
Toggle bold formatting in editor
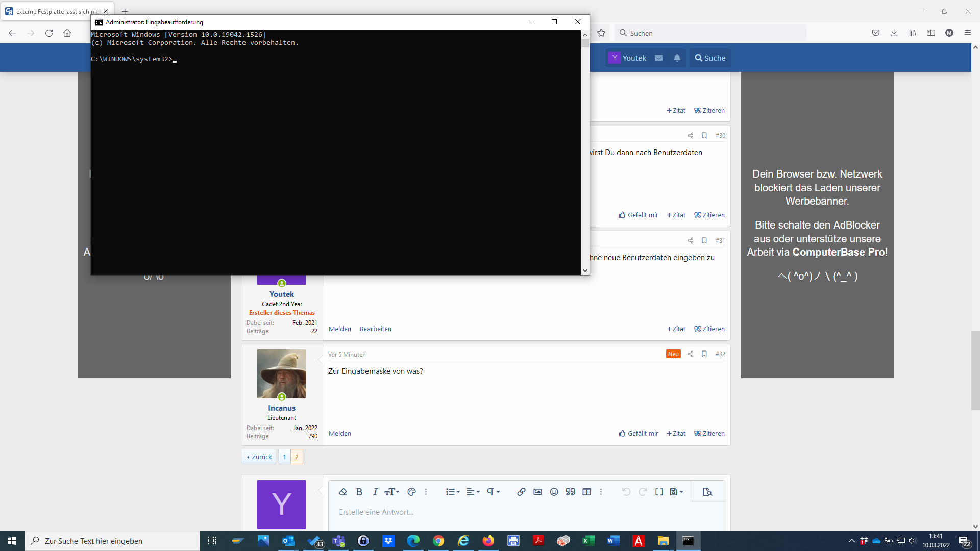coord(359,492)
